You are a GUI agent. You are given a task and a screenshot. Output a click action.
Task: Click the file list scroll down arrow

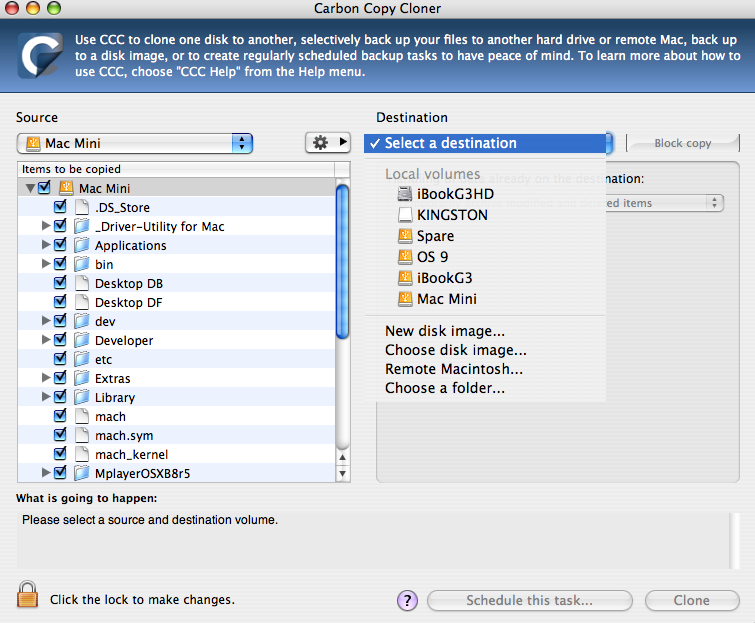point(342,473)
